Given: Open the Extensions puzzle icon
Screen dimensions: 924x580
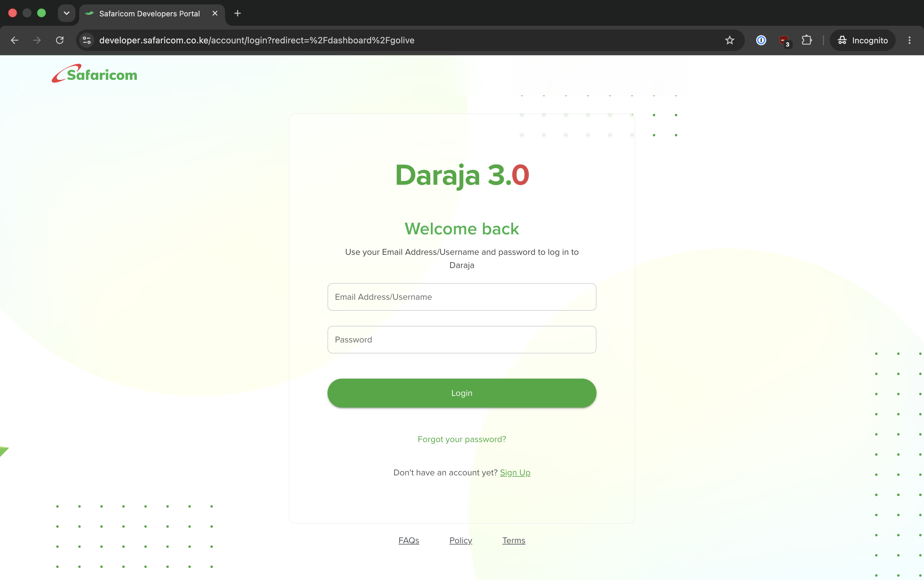Looking at the screenshot, I should tap(806, 40).
